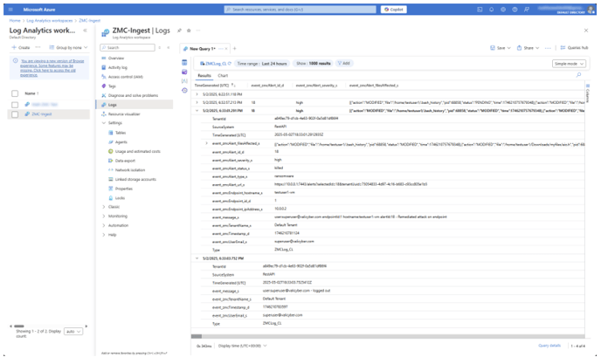Open Resource visualizer menu item
Screen dimensions: 601x364
(124, 114)
